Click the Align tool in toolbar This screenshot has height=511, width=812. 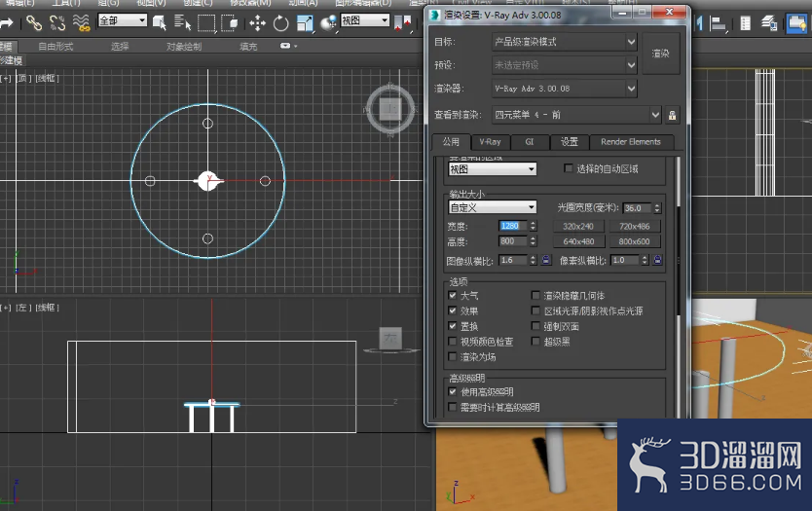pyautogui.click(x=718, y=23)
